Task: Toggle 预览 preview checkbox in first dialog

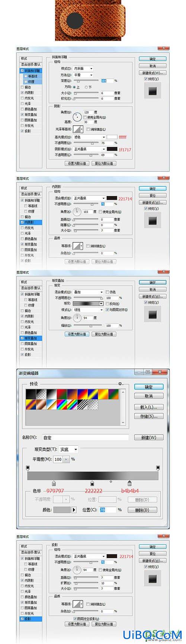Action: 145,79
